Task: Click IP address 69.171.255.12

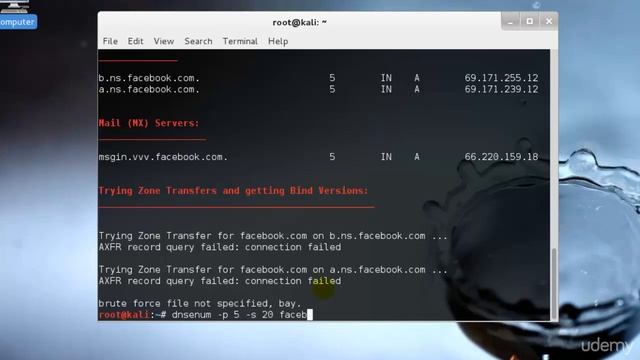Action: point(501,78)
